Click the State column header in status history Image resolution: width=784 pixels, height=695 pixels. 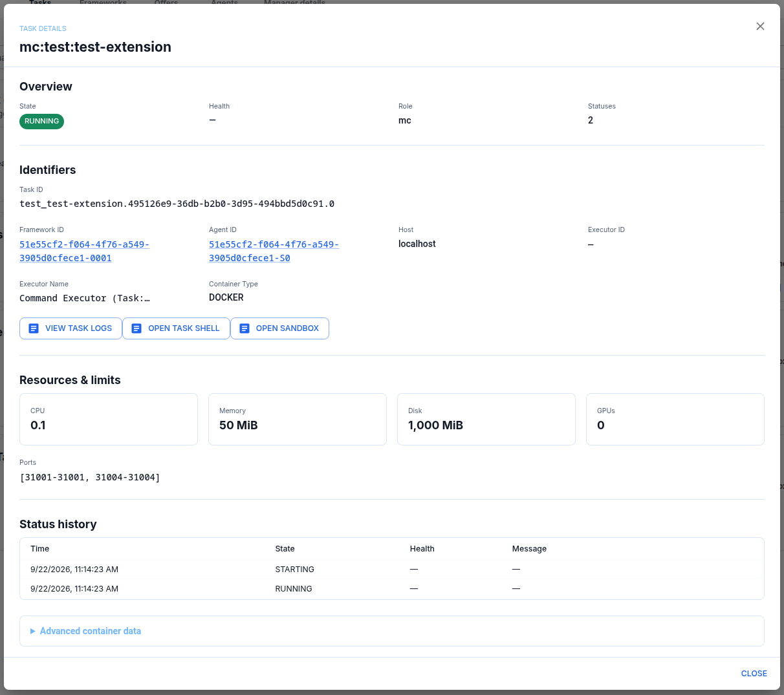[285, 549]
